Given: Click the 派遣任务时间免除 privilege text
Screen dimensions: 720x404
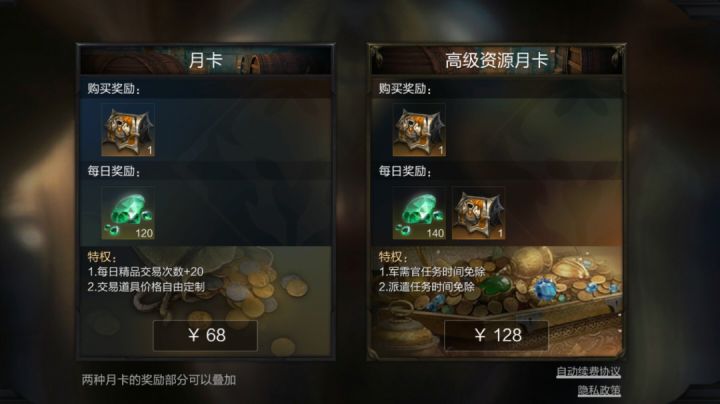Looking at the screenshot, I should [x=427, y=287].
